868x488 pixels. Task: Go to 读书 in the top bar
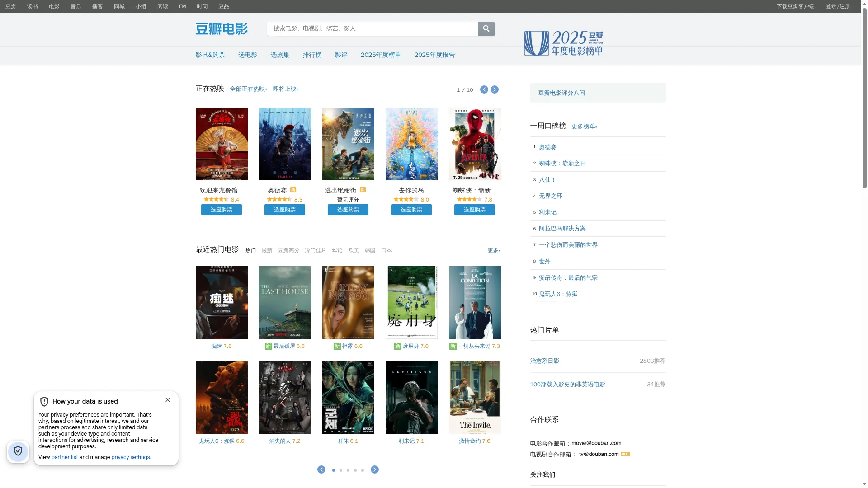point(33,6)
